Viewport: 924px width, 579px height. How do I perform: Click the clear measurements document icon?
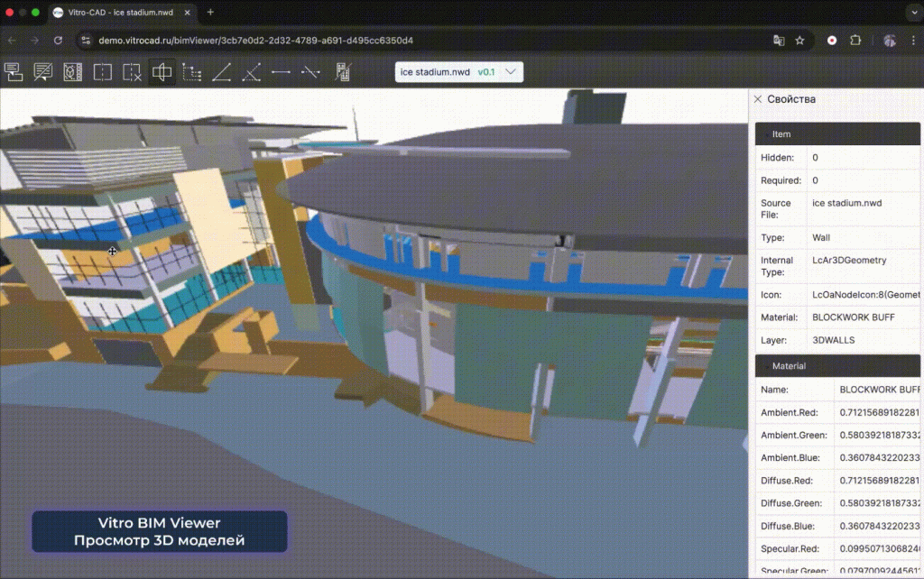point(342,72)
